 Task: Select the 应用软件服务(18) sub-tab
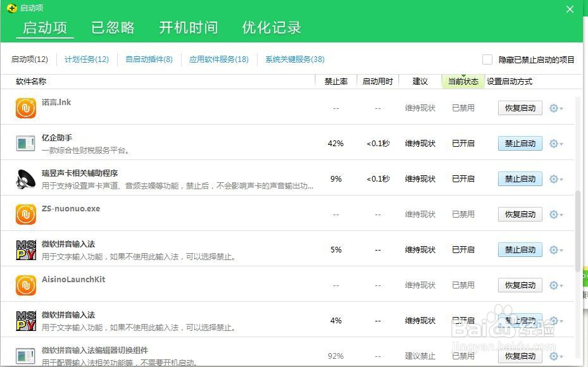coord(219,59)
